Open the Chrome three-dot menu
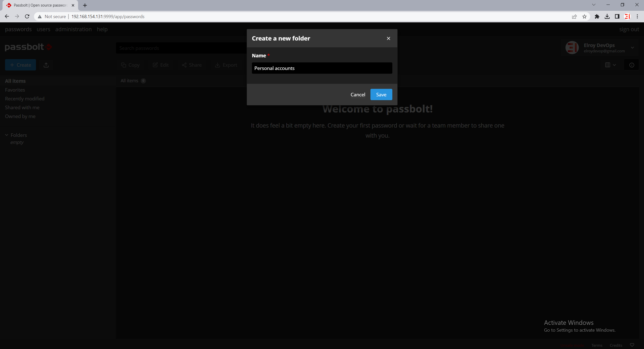This screenshot has width=644, height=349. pyautogui.click(x=637, y=17)
